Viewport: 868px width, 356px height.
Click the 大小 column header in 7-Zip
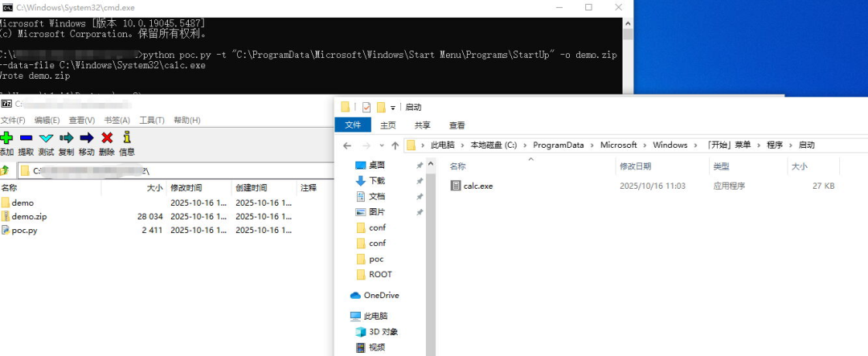click(x=154, y=187)
